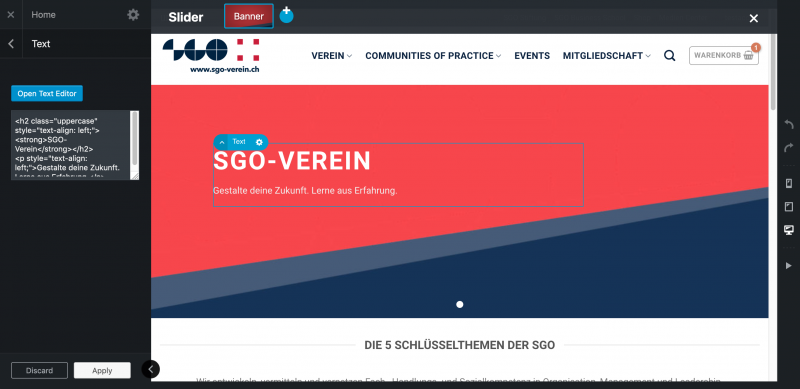Close the Slider overlay with X

(x=754, y=18)
